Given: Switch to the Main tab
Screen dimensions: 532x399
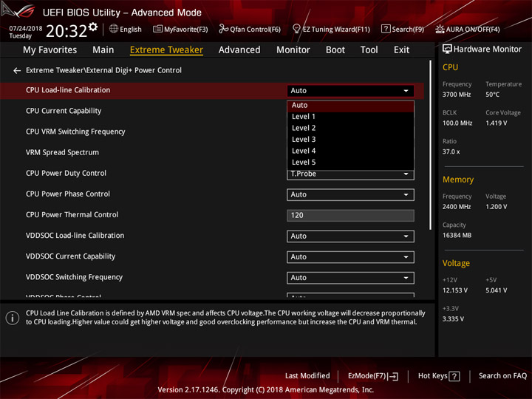Looking at the screenshot, I should [x=103, y=50].
